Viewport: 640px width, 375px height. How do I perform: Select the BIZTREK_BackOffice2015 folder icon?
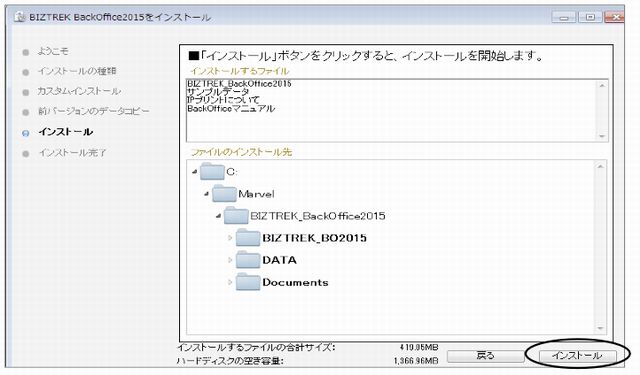click(236, 215)
